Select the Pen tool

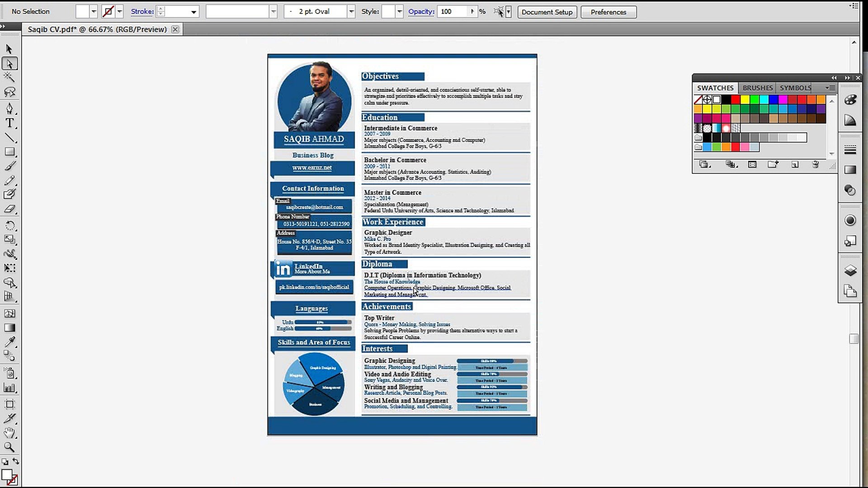click(x=9, y=108)
